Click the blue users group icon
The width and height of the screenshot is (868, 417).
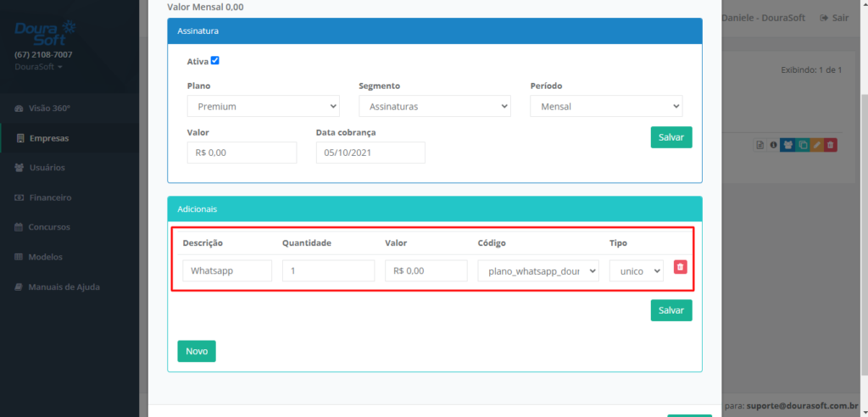(787, 145)
